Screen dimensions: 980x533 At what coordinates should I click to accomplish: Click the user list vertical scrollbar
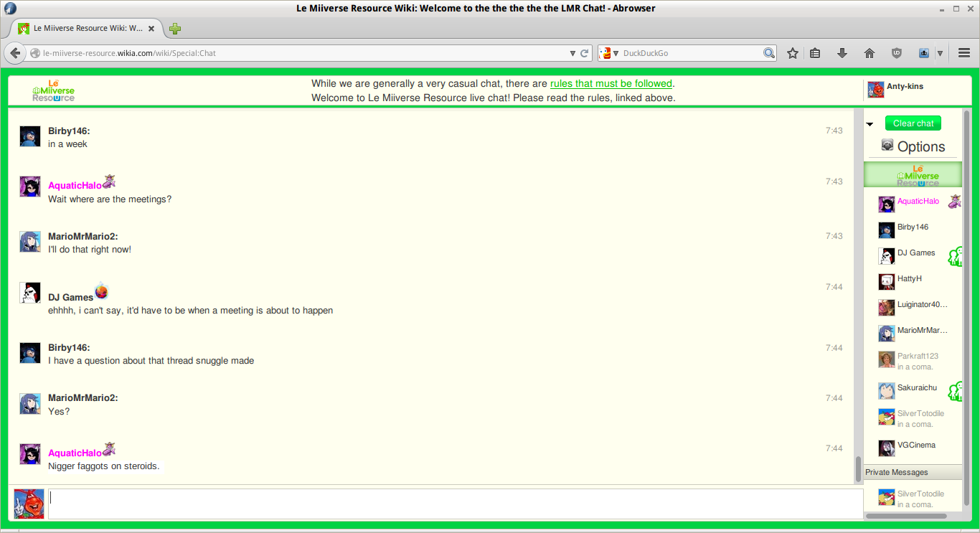click(x=966, y=308)
